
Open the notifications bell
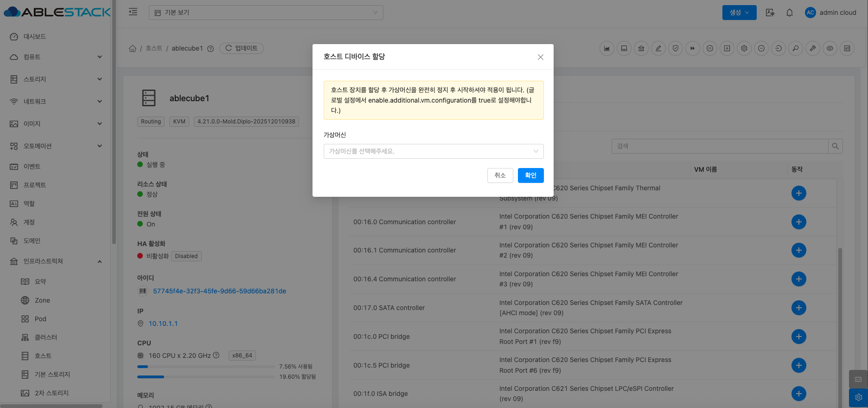tap(790, 13)
